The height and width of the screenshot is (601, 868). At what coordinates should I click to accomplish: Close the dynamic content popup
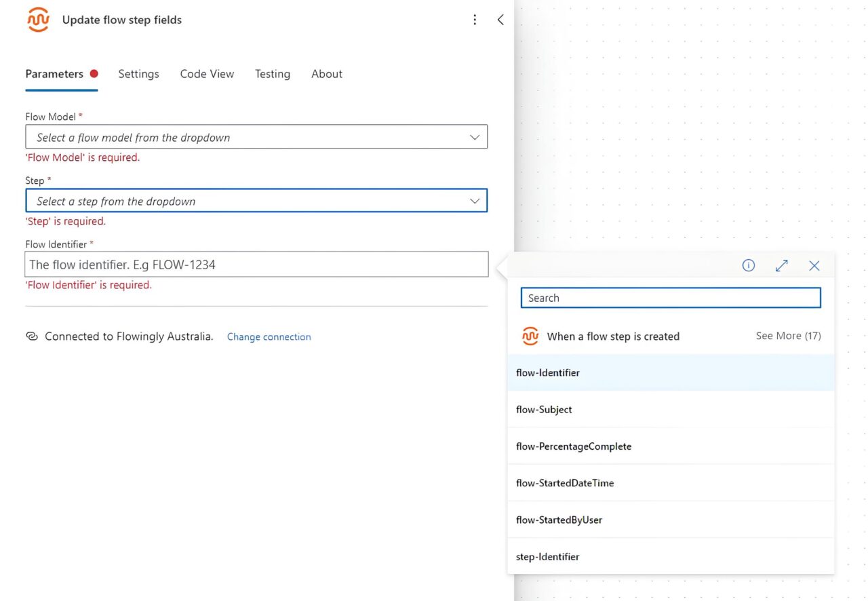click(814, 266)
